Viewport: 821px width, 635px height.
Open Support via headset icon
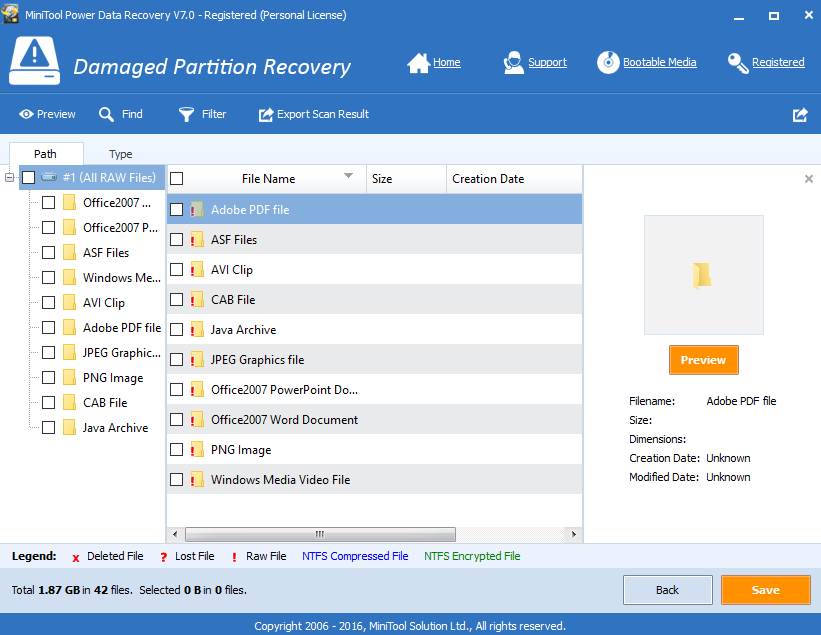click(x=513, y=63)
